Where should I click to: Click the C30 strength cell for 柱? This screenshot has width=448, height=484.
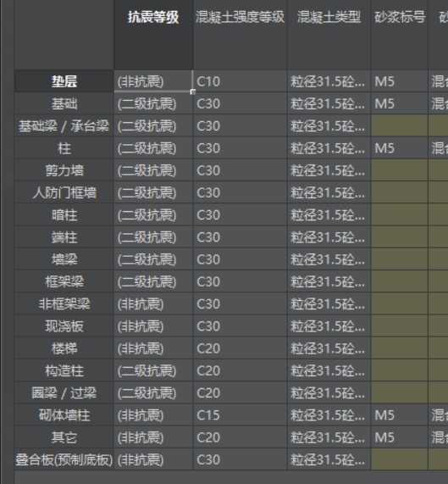tap(241, 147)
